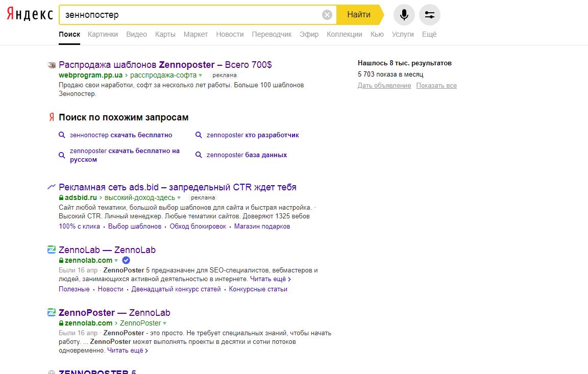Open the Услуги tab
Image resolution: width=588 pixels, height=374 pixels.
click(402, 34)
